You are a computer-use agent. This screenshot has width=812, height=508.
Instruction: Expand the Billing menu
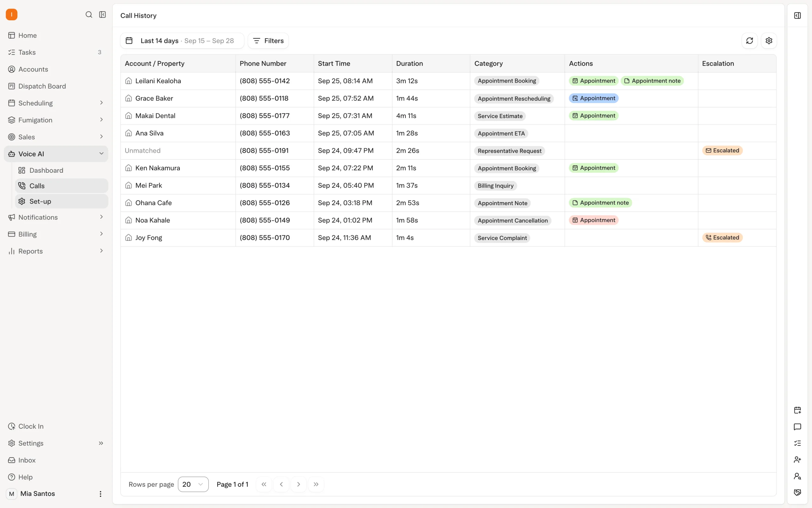pos(56,234)
